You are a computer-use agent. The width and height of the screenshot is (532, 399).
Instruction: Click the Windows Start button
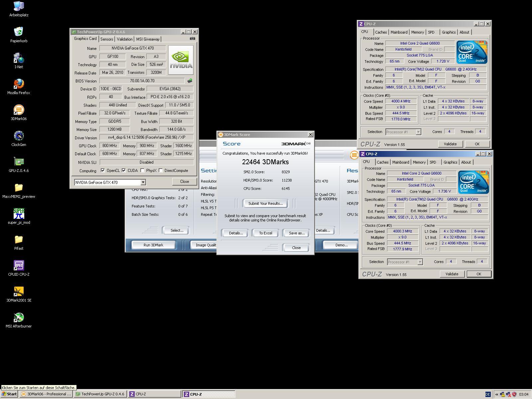point(9,394)
